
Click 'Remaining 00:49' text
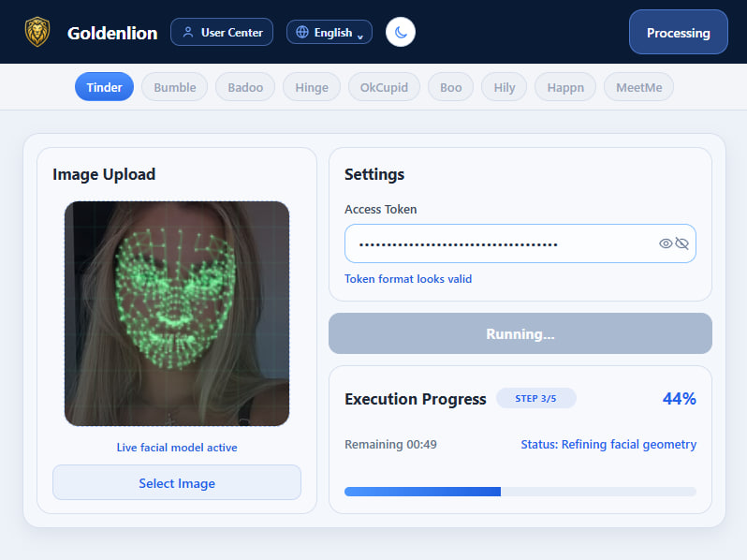[390, 444]
